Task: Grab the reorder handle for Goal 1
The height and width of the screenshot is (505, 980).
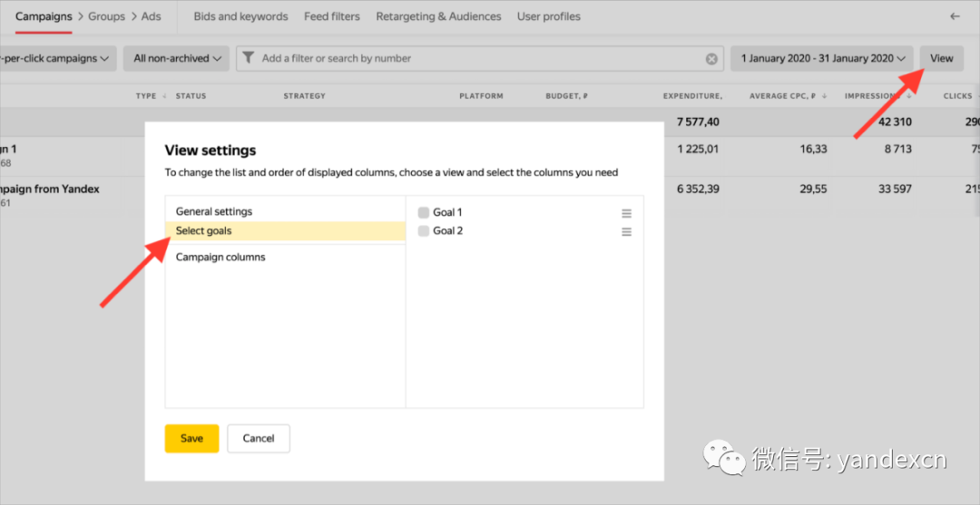Action: pos(626,213)
